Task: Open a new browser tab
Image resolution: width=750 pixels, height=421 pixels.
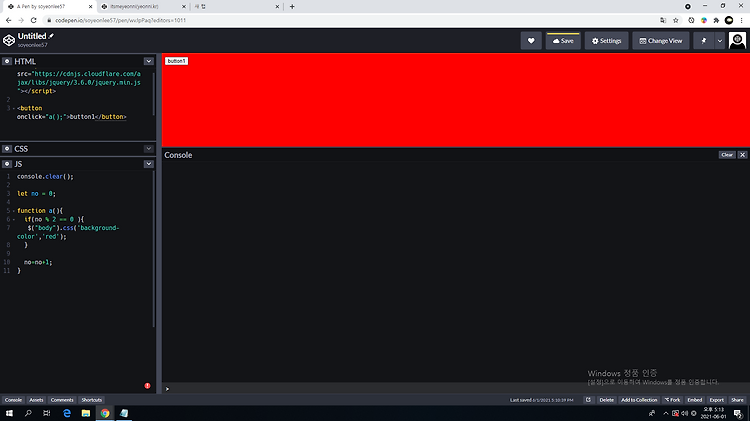Action: 292,7
